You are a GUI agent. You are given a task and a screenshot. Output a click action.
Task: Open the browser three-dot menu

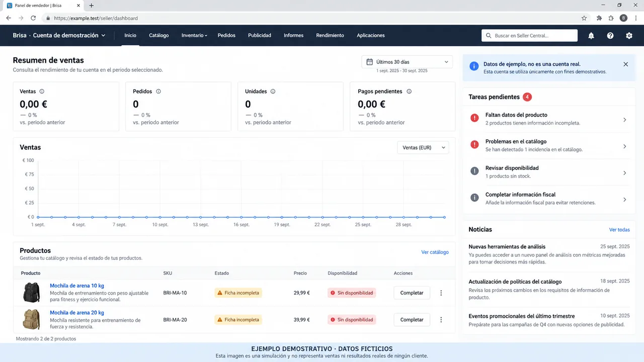635,18
